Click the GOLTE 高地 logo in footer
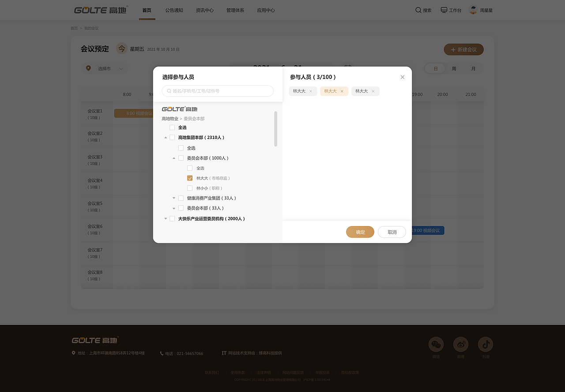This screenshot has width=565, height=392. click(95, 340)
